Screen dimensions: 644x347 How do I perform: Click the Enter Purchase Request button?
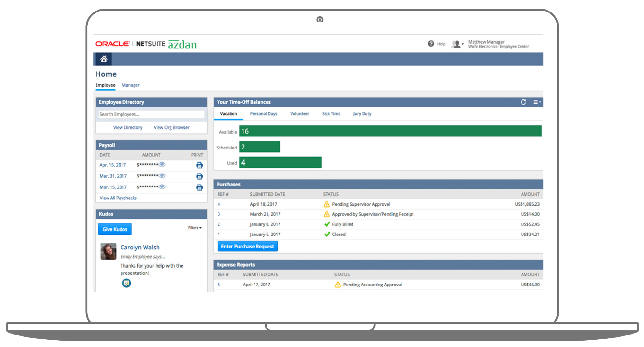tap(247, 246)
